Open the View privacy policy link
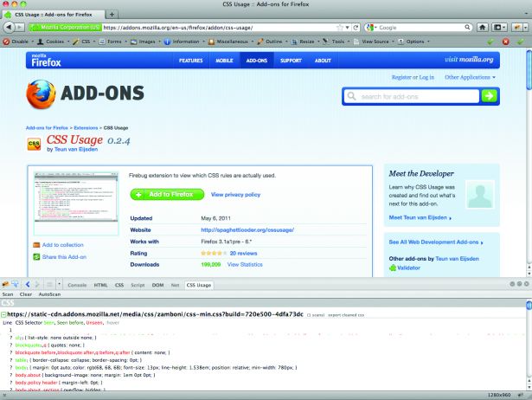The image size is (532, 400). [235, 195]
